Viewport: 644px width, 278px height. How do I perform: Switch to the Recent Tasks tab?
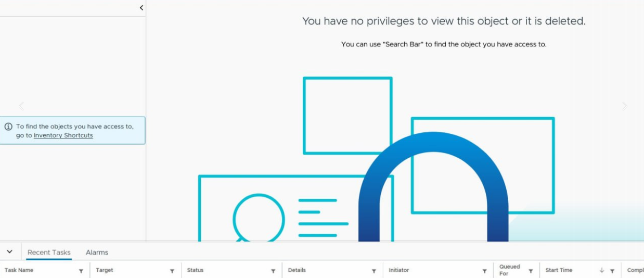49,252
